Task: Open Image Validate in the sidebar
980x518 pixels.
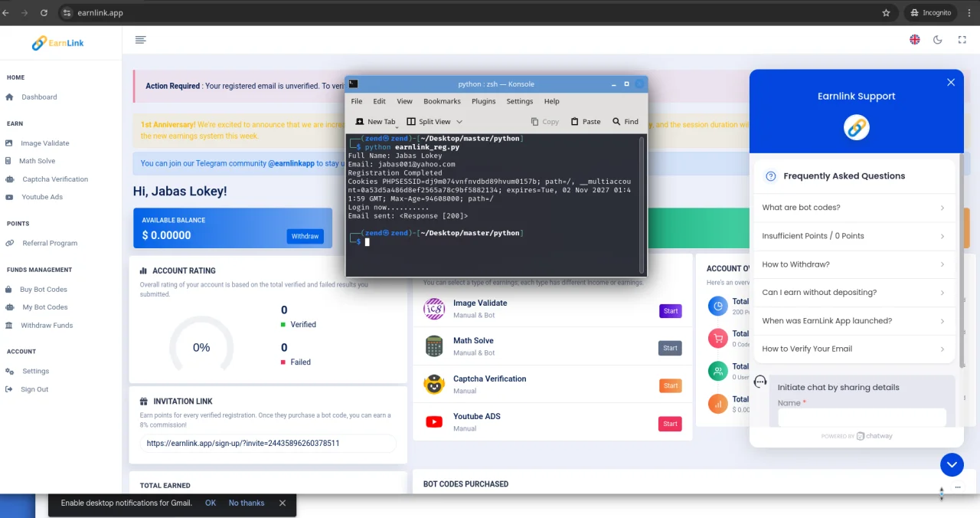Action: (45, 143)
